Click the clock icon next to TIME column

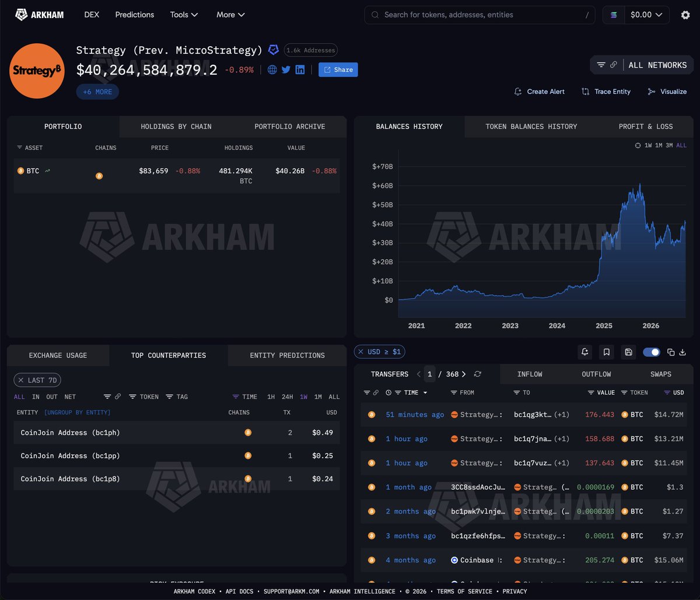[x=388, y=393]
